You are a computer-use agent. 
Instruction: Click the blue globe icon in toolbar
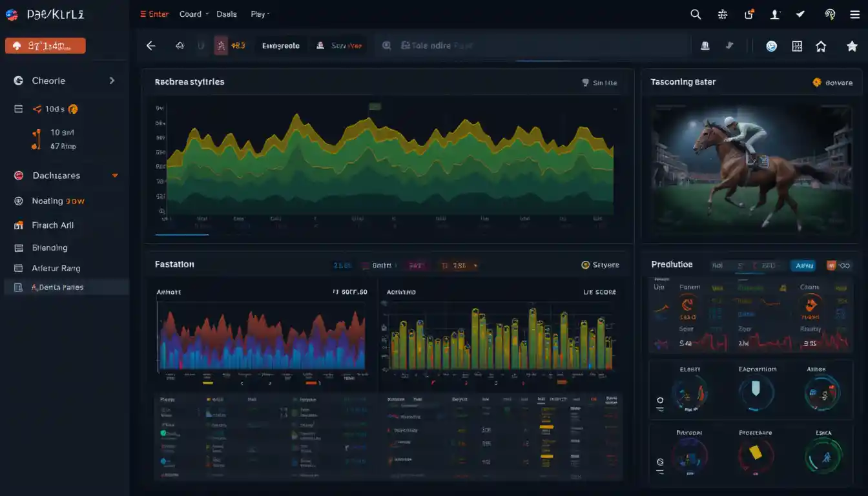point(771,46)
